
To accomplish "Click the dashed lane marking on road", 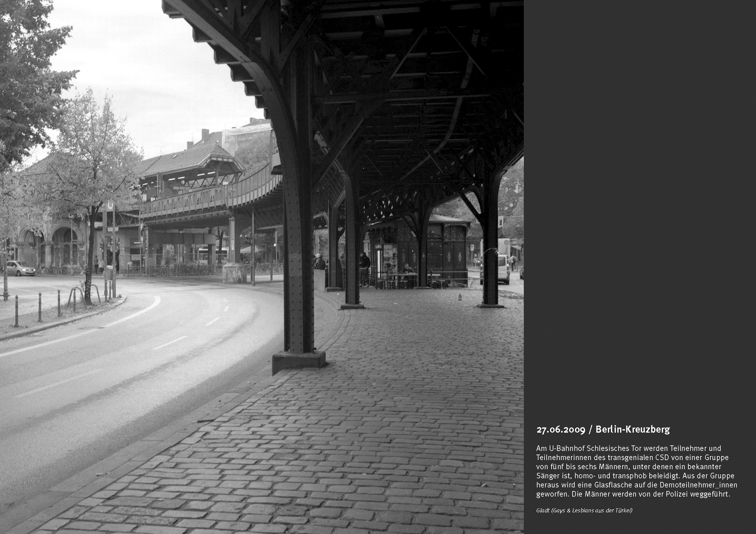I will (x=170, y=343).
